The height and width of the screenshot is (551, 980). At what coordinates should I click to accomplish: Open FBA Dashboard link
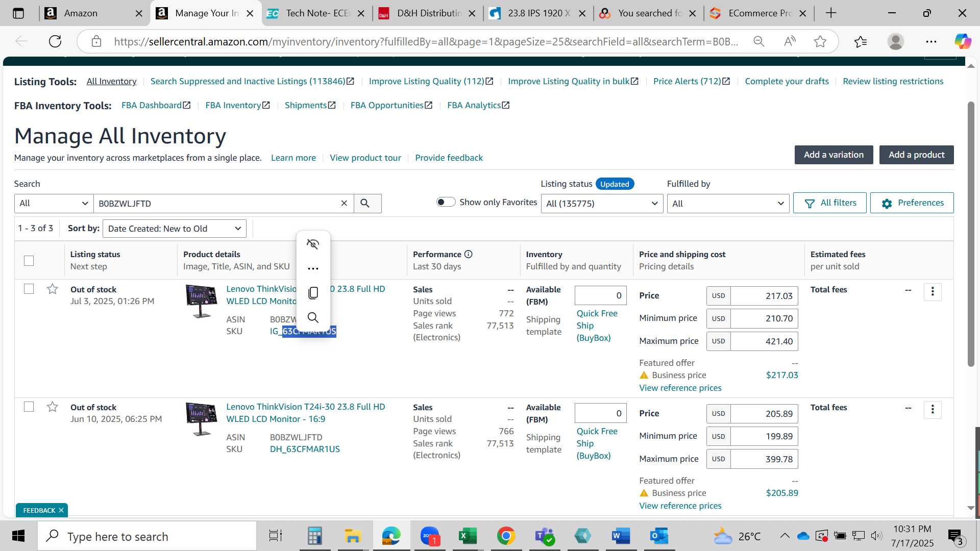[156, 105]
